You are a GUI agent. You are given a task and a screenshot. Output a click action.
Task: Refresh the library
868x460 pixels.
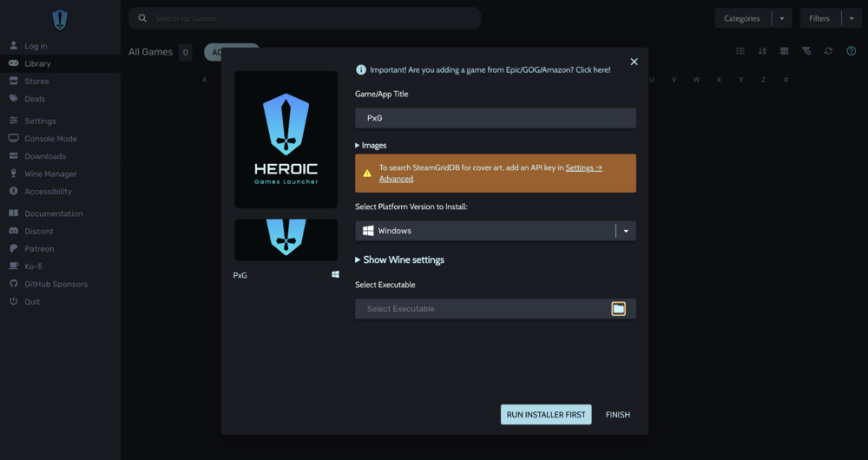[x=828, y=51]
